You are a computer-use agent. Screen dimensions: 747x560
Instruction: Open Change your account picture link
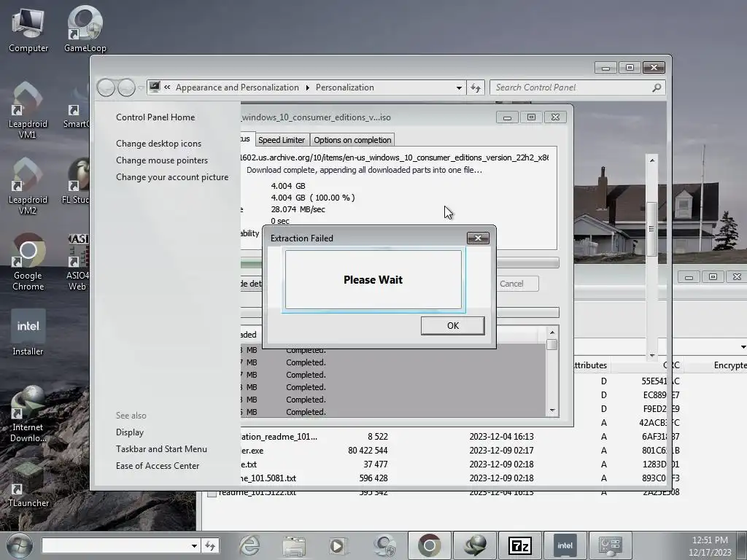click(x=172, y=177)
